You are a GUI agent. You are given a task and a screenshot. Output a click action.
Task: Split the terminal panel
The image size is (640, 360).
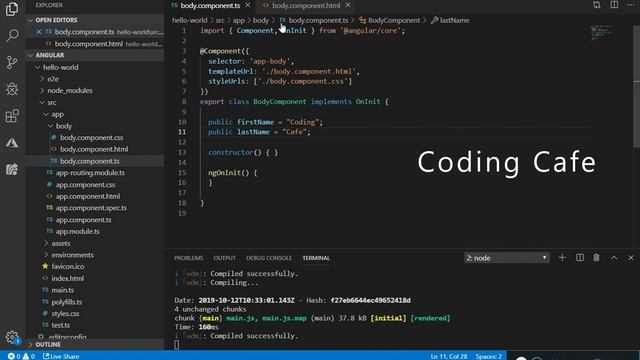click(580, 258)
